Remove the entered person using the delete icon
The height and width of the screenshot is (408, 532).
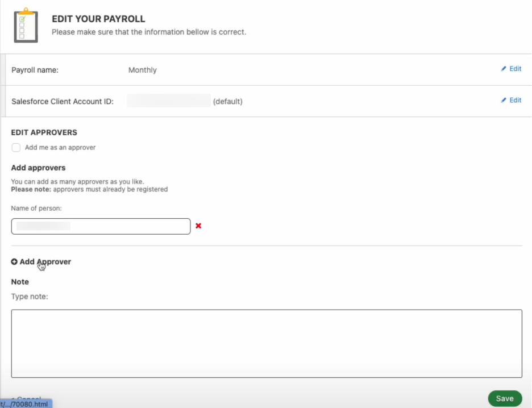pyautogui.click(x=198, y=226)
